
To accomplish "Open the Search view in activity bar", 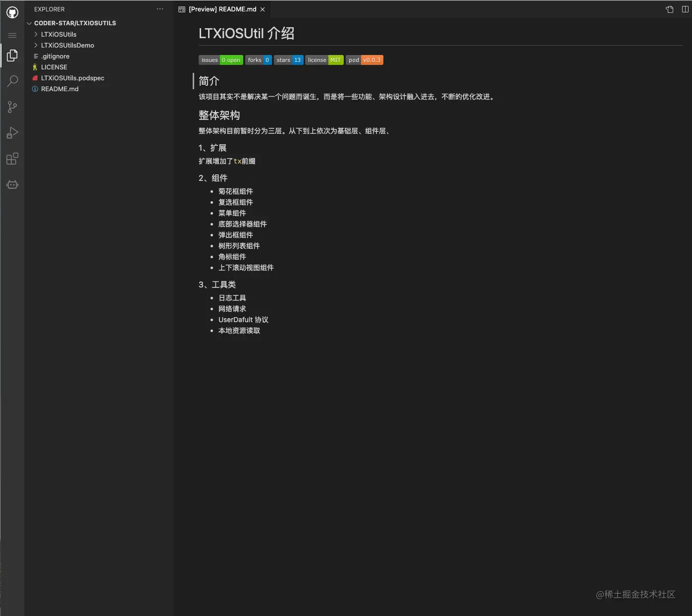I will click(x=12, y=81).
